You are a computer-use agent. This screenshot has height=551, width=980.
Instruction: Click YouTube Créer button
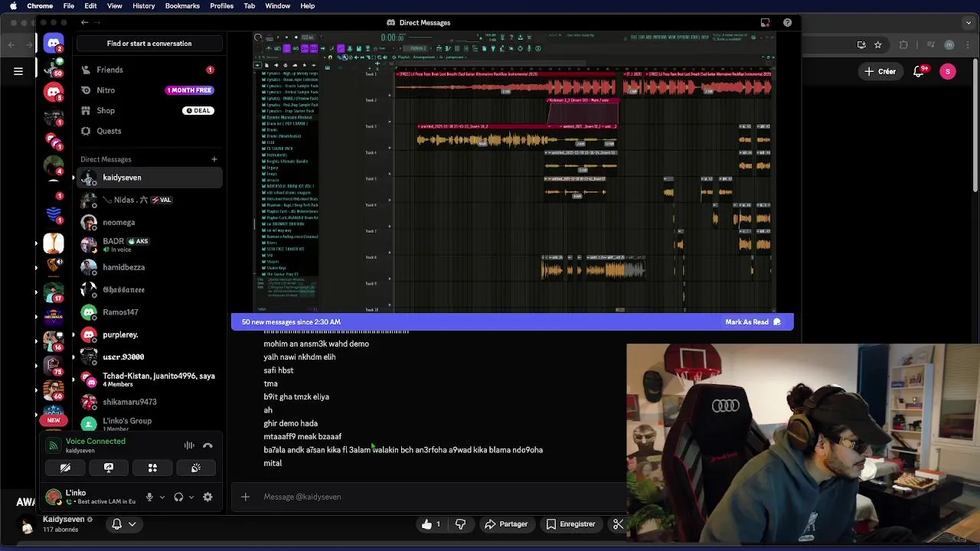point(880,71)
